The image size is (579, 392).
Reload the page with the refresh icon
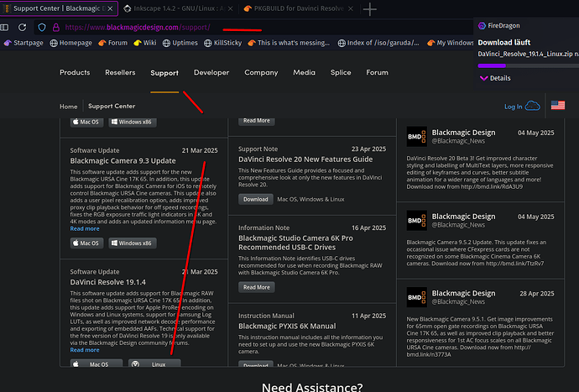22,27
